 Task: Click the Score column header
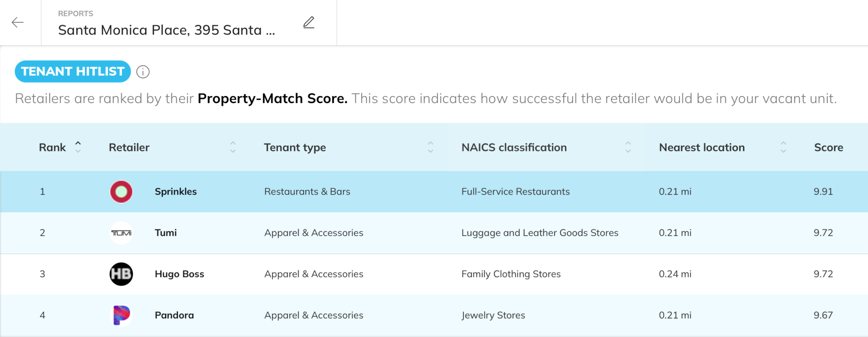point(828,148)
